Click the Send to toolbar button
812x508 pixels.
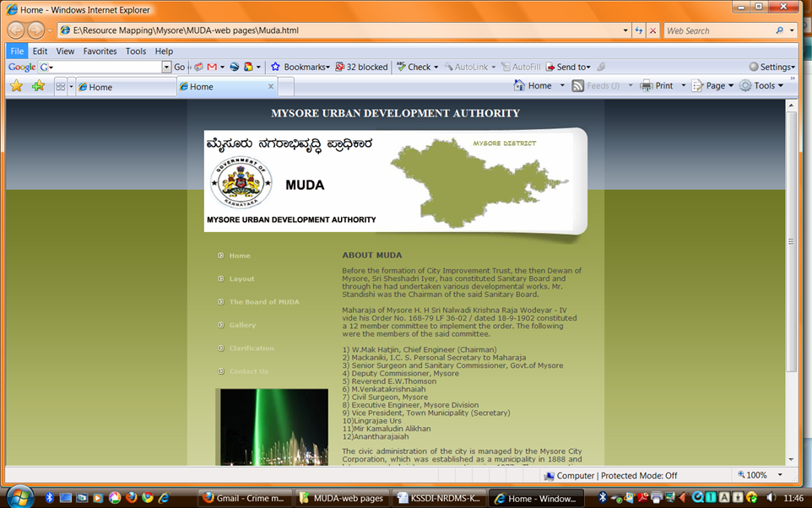569,67
